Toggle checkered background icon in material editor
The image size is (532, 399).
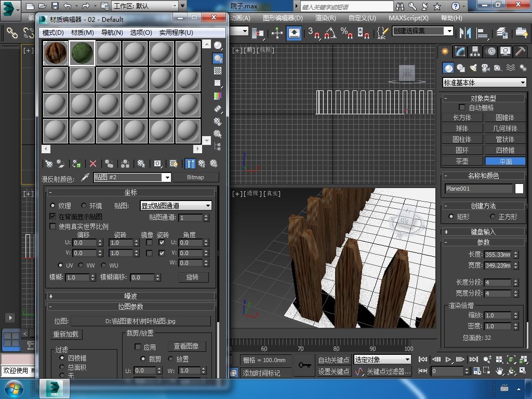218,71
